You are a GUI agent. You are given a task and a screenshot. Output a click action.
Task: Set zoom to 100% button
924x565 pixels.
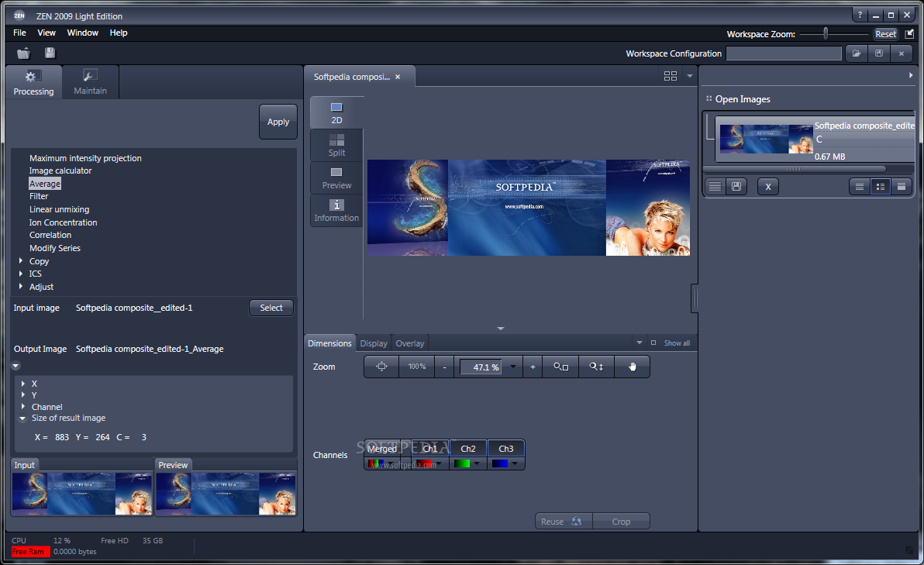click(x=416, y=367)
